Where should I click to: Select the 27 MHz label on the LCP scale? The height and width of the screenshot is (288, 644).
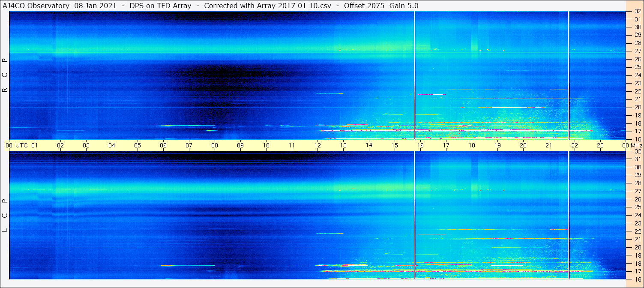638,191
